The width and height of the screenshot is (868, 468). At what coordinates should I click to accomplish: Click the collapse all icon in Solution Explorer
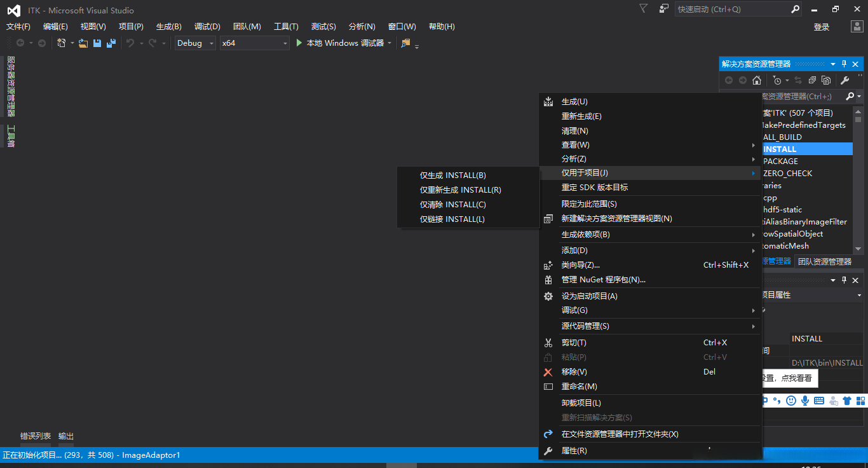tap(812, 80)
